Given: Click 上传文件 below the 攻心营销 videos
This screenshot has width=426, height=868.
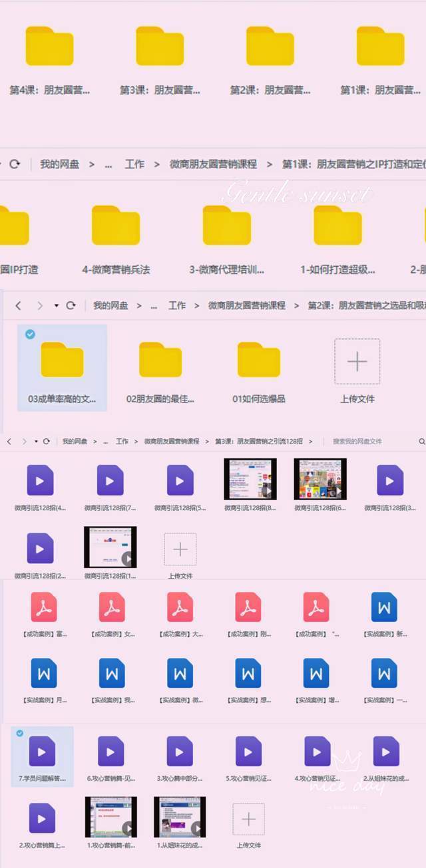Looking at the screenshot, I should pyautogui.click(x=249, y=819).
